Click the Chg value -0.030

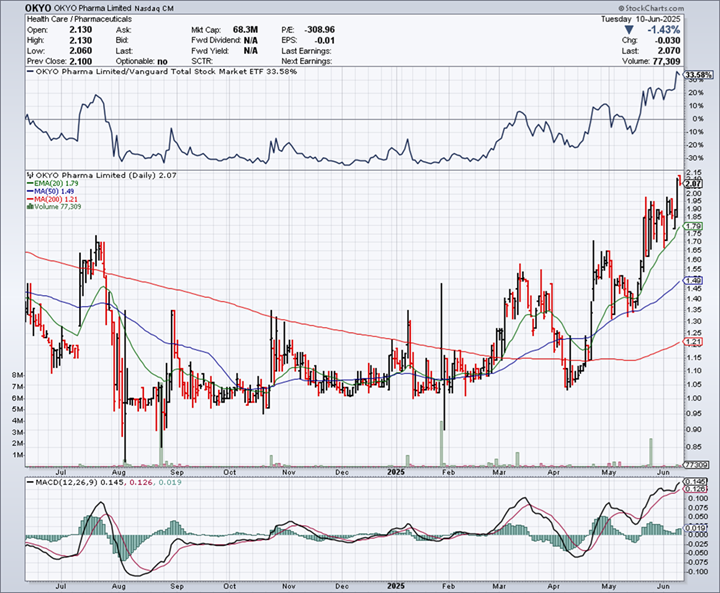[x=669, y=40]
